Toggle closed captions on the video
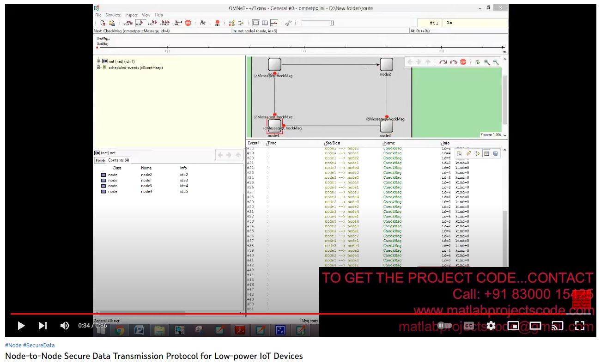Image resolution: width=601 pixels, height=364 pixels. 469,326
